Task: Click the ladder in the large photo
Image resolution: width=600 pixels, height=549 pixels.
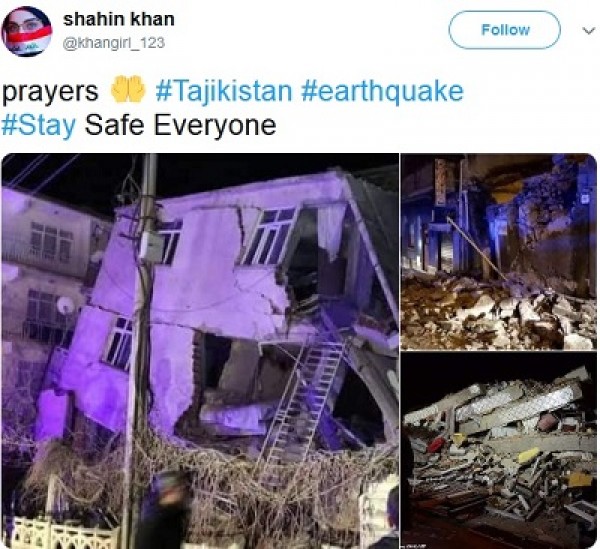Action: pos(303,400)
